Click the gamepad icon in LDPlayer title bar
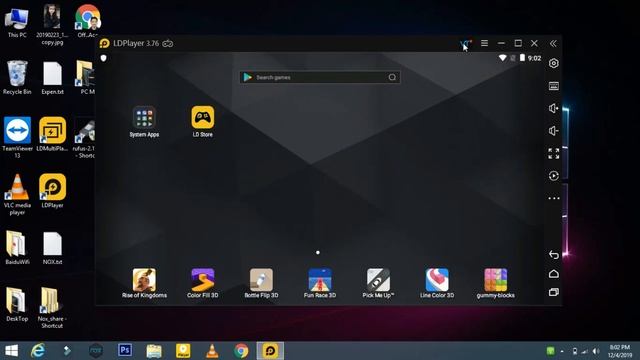This screenshot has height=360, width=640. 168,43
